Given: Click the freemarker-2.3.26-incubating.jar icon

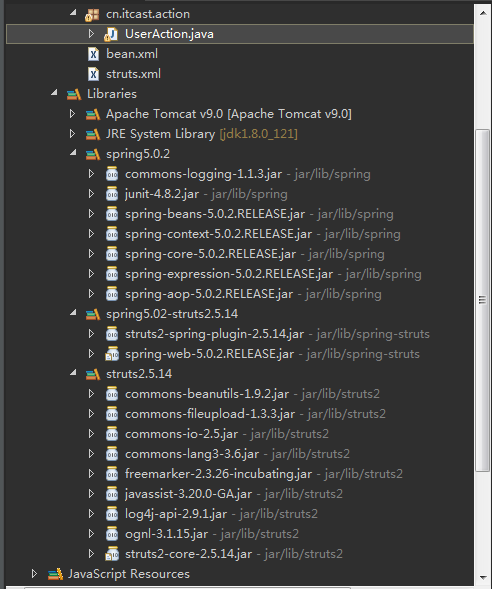Looking at the screenshot, I should coord(112,474).
